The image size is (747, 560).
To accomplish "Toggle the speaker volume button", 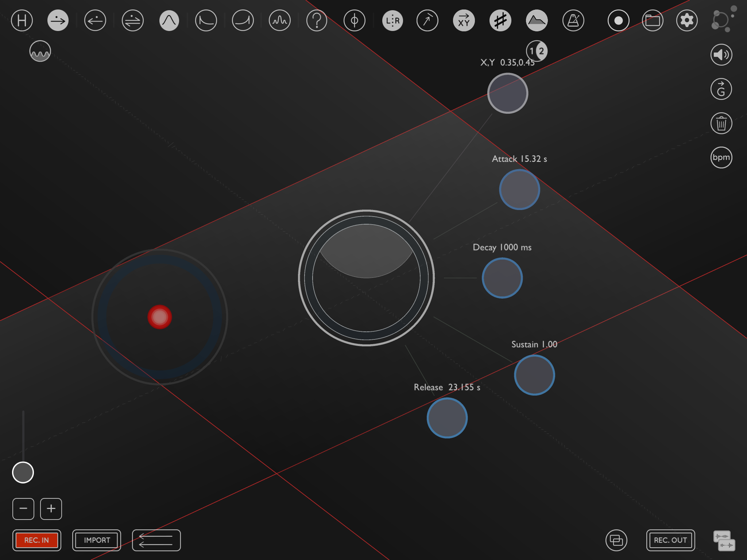I will 721,55.
